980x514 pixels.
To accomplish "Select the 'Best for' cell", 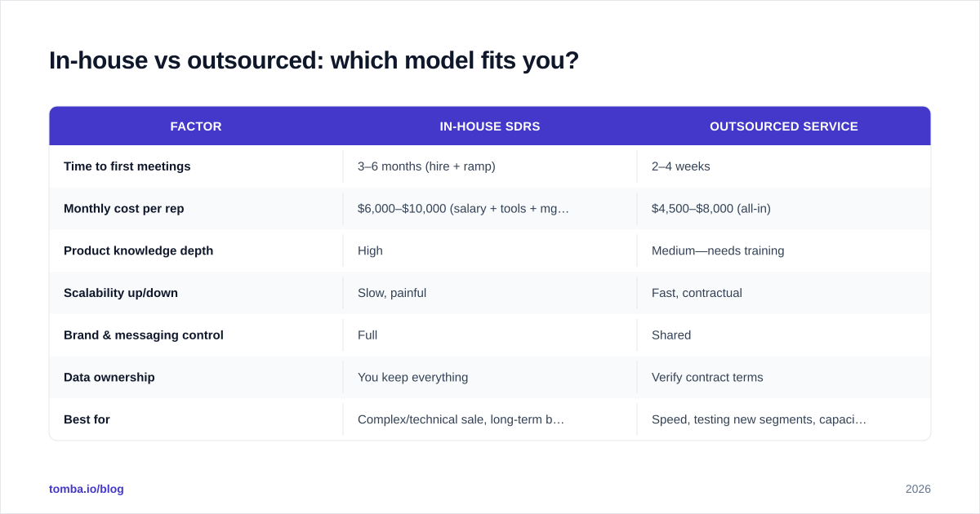I will [196, 419].
